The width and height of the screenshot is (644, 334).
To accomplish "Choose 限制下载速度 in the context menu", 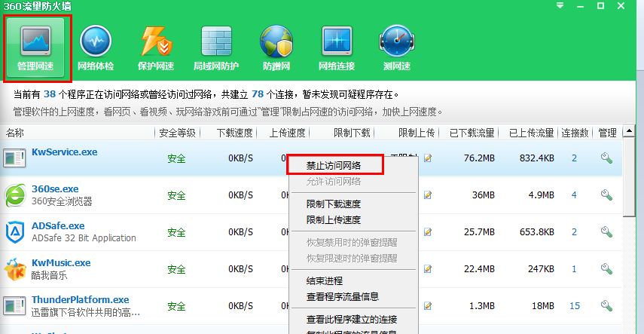I will (x=334, y=204).
